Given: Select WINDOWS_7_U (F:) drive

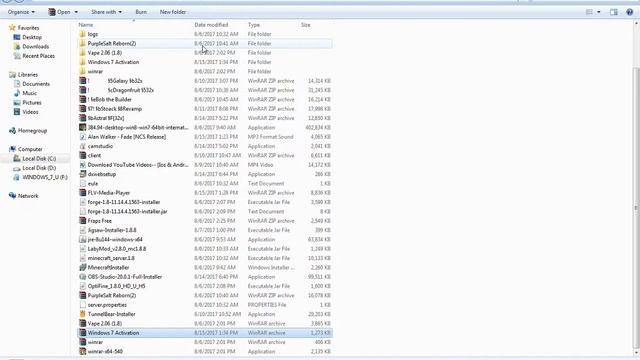Looking at the screenshot, I should coord(45,178).
